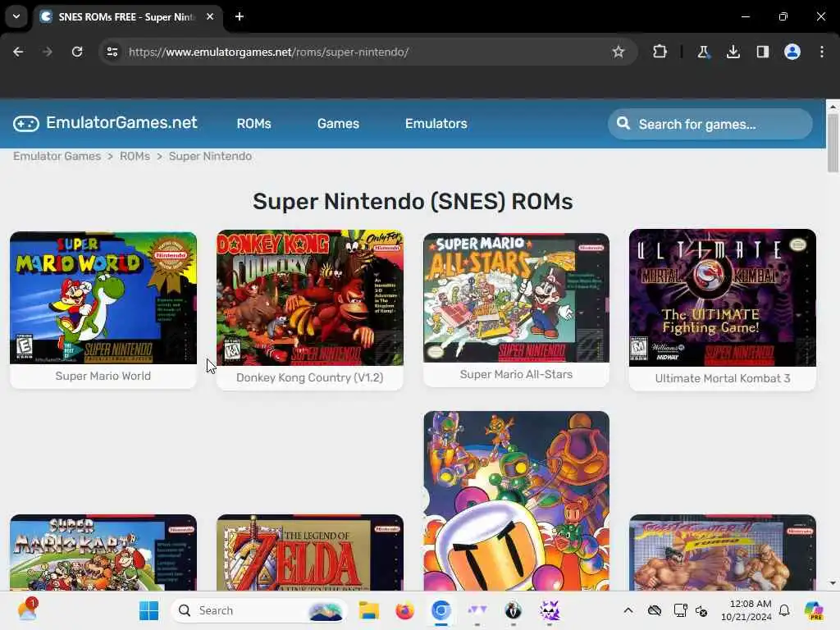Screen dimensions: 840x630
Task: Open the weather widget on the taskbar
Action: [x=27, y=609]
